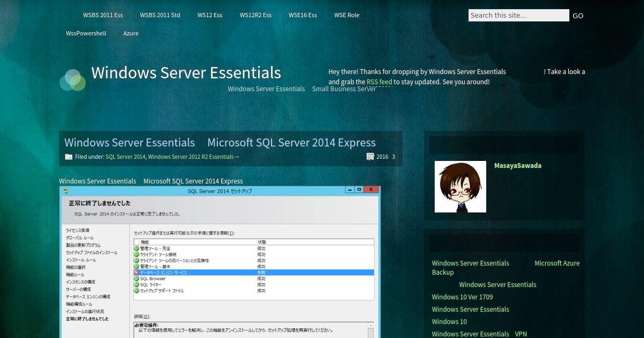Screen dimensions: 644x338
Task: Focus the Search this site field
Action: pos(518,16)
